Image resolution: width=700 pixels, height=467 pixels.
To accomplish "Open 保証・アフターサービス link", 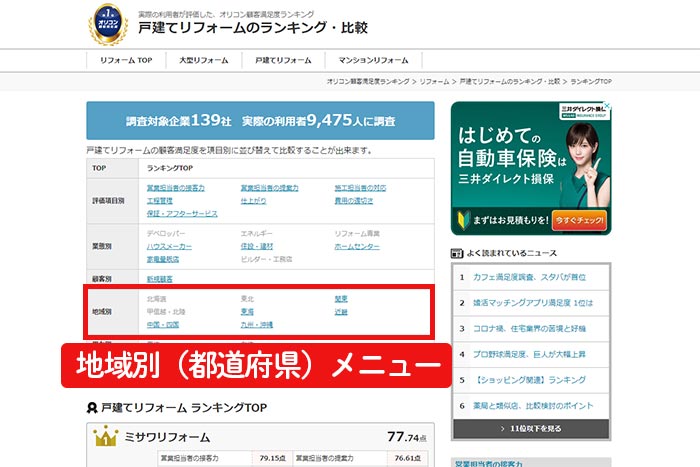I will click(x=182, y=214).
